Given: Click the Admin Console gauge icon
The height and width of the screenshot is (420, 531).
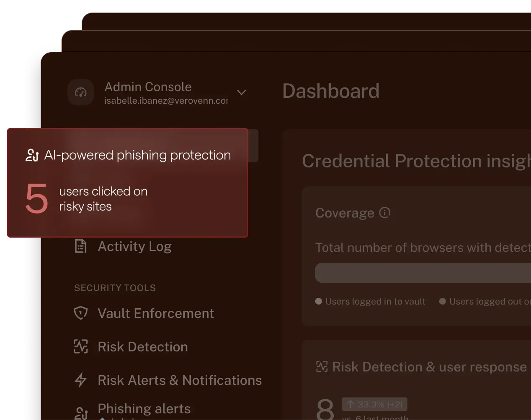Looking at the screenshot, I should tap(81, 92).
